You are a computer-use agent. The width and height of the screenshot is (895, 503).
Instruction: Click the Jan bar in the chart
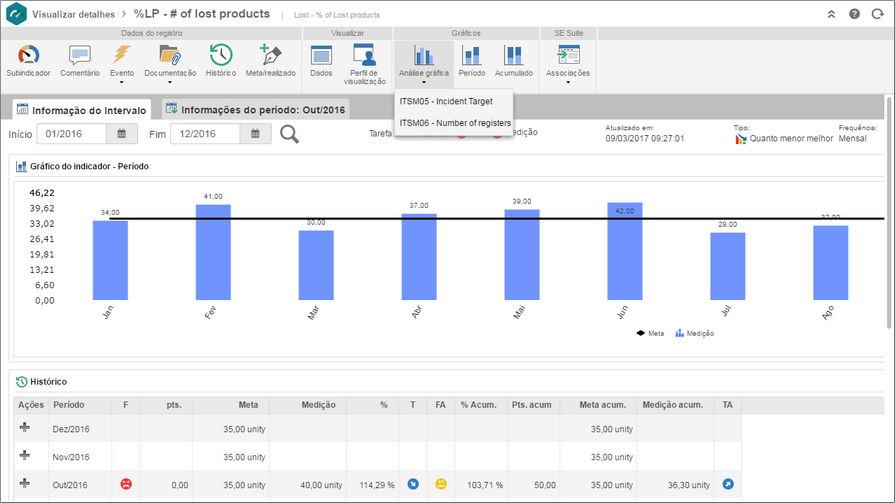pos(110,260)
